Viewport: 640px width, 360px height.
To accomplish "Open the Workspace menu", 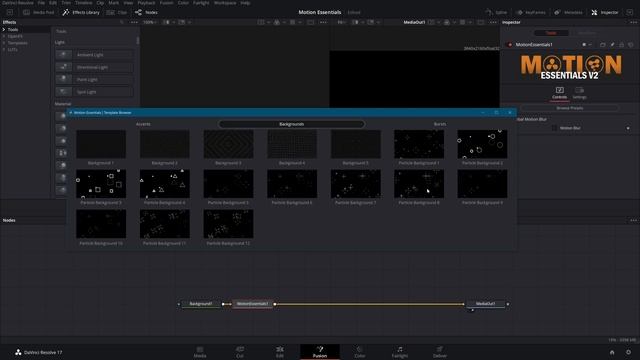I will (x=225, y=3).
